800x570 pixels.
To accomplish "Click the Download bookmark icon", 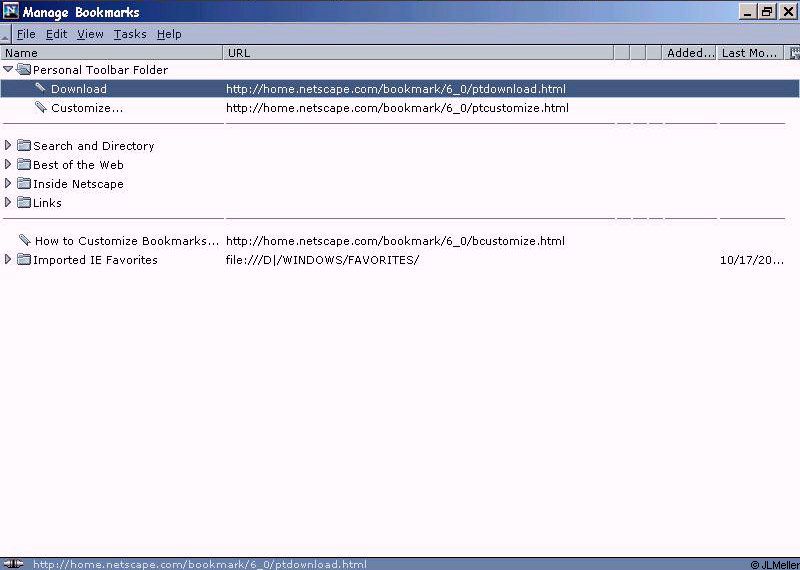I will pyautogui.click(x=40, y=88).
